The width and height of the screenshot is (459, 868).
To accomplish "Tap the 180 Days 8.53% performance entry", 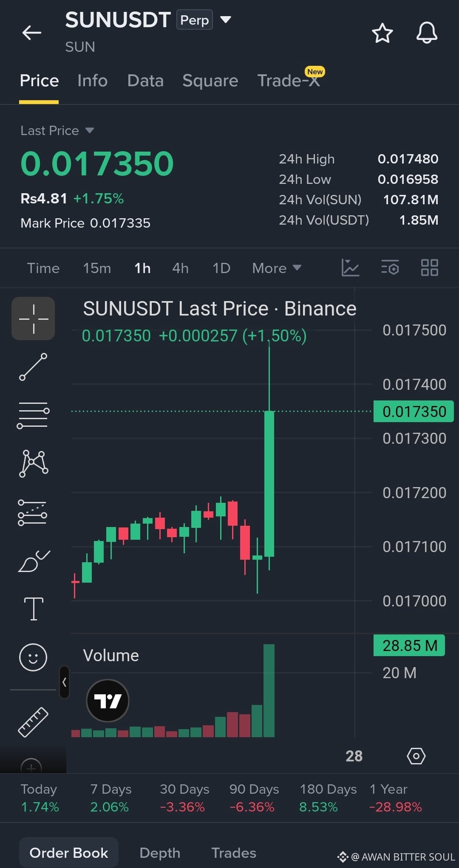I will (x=328, y=798).
